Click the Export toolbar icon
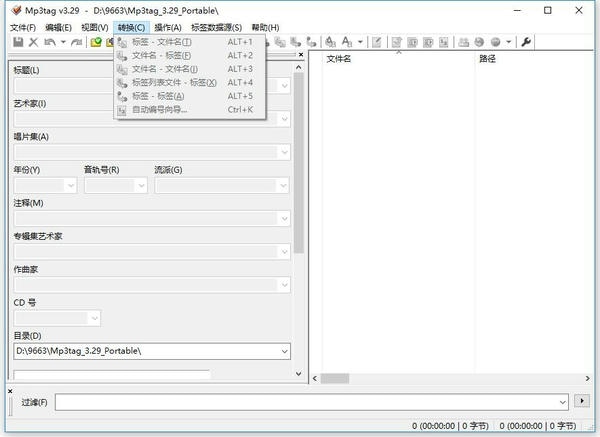Viewport: 600px width, 437px height. 396,42
